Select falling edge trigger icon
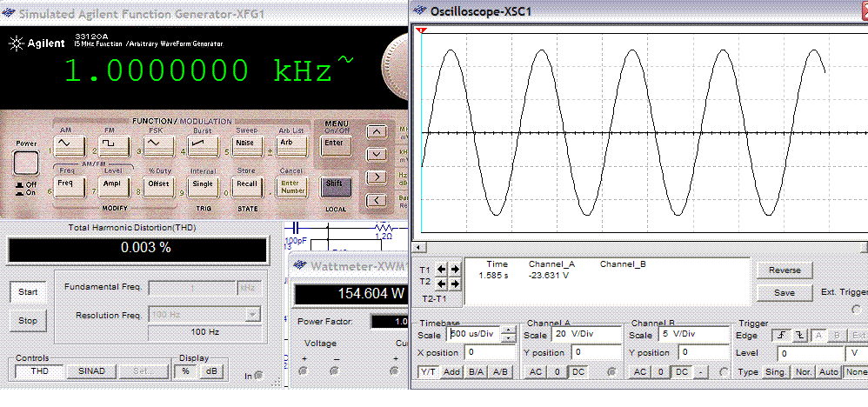 coord(800,336)
